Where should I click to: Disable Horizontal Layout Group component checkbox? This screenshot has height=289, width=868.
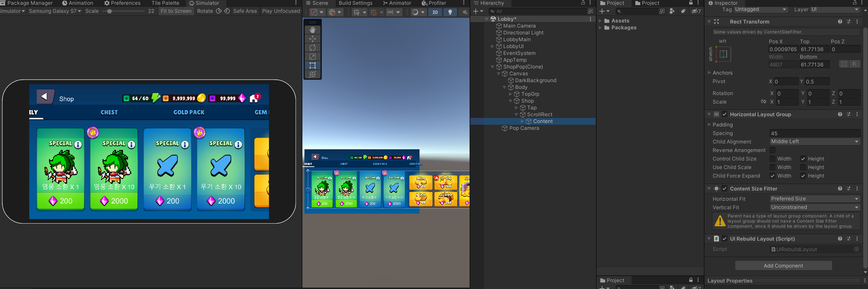click(725, 114)
